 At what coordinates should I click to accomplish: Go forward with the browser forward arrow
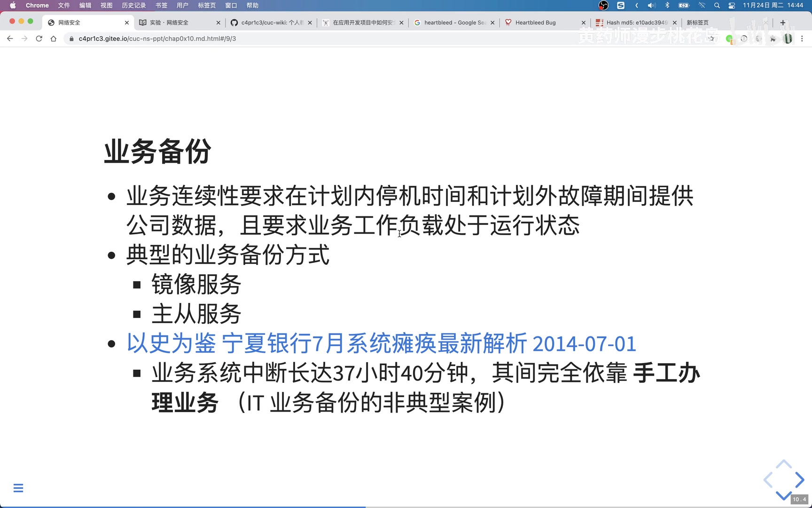point(24,39)
